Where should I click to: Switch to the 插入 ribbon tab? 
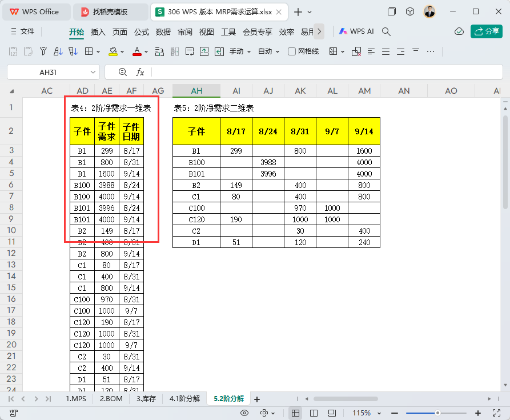pos(98,32)
